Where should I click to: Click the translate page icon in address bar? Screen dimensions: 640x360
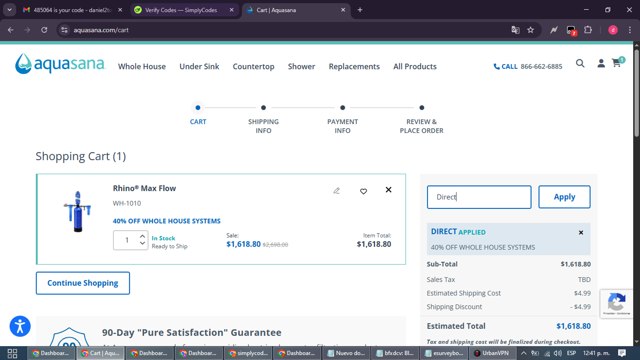515,30
